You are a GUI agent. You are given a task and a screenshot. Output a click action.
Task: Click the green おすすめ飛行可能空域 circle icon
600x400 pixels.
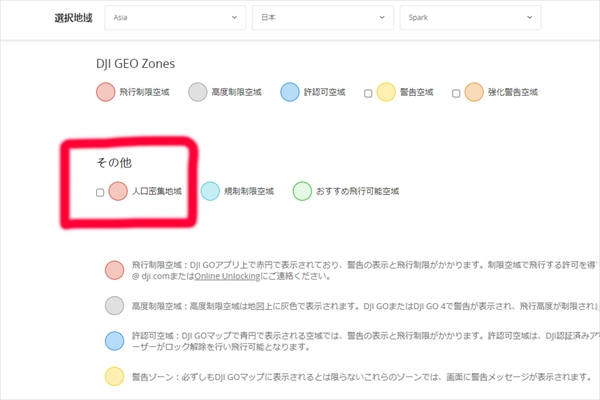tap(302, 191)
